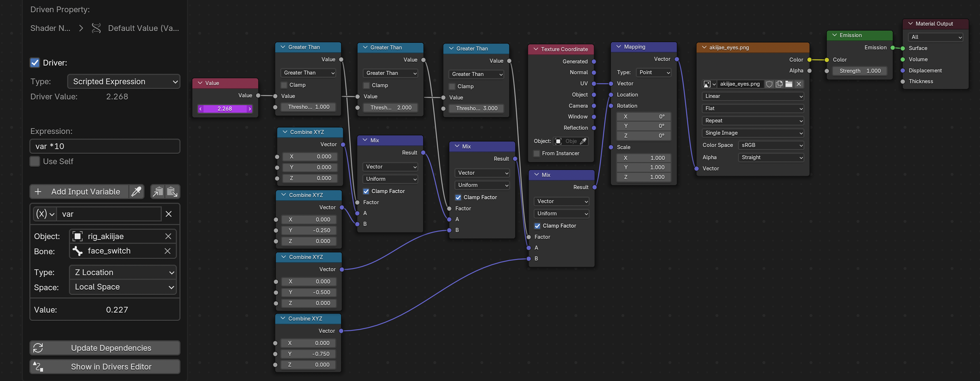Click the Texture Coordinate Object field icon
Screen dimensions: 980x381
[558, 141]
